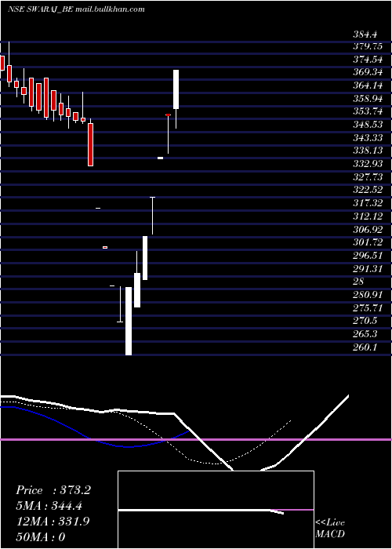The height and width of the screenshot is (549, 392).
Task: Click the 353.74 price label
Action: (368, 111)
